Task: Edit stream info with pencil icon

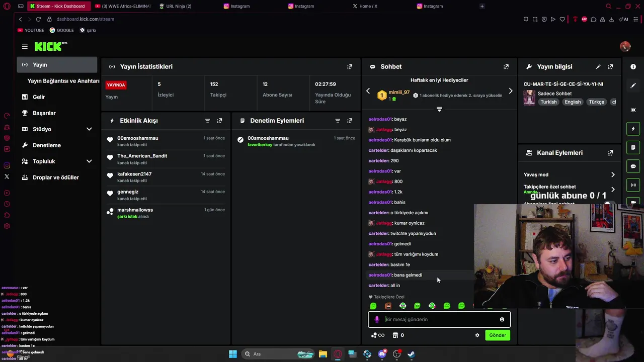Action: (598, 66)
